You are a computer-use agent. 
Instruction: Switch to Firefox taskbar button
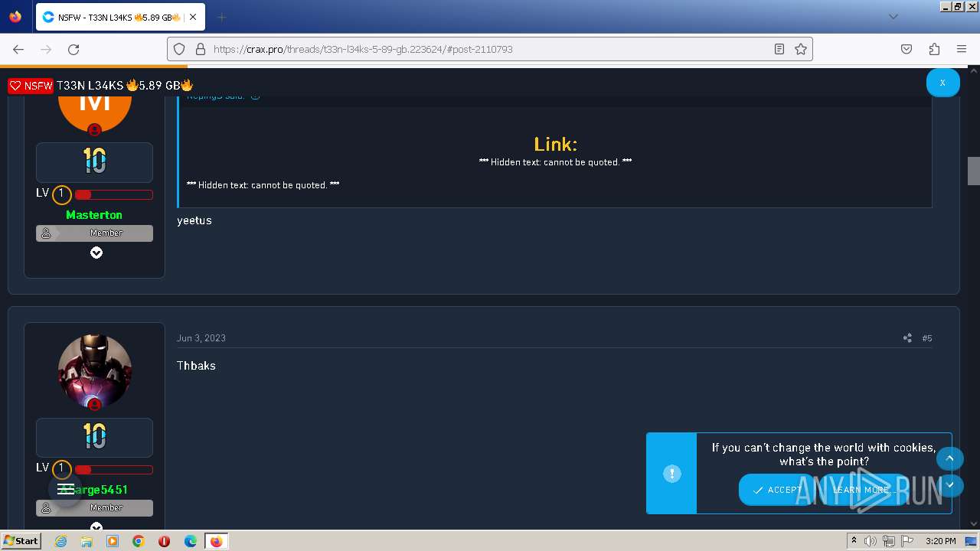coord(217,541)
